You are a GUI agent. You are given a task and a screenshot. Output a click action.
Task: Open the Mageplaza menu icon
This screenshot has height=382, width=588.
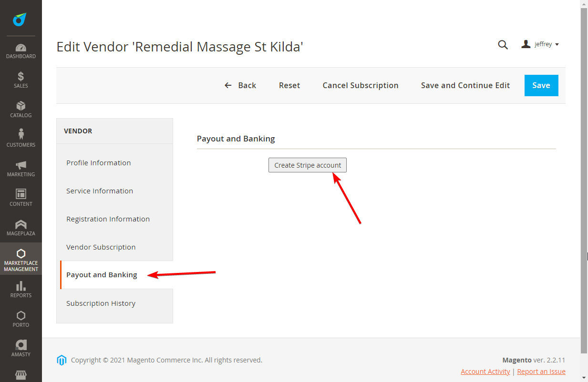[21, 224]
